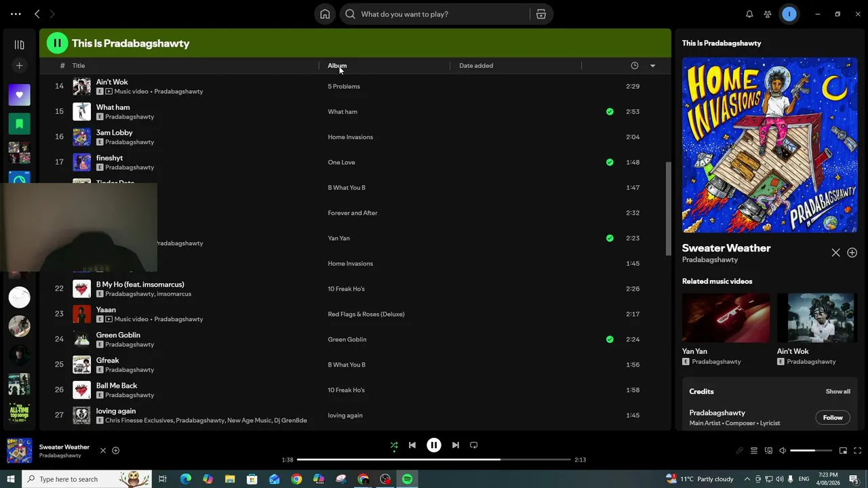This screenshot has width=868, height=488.
Task: Seek on the song progress bar
Action: coord(434,460)
